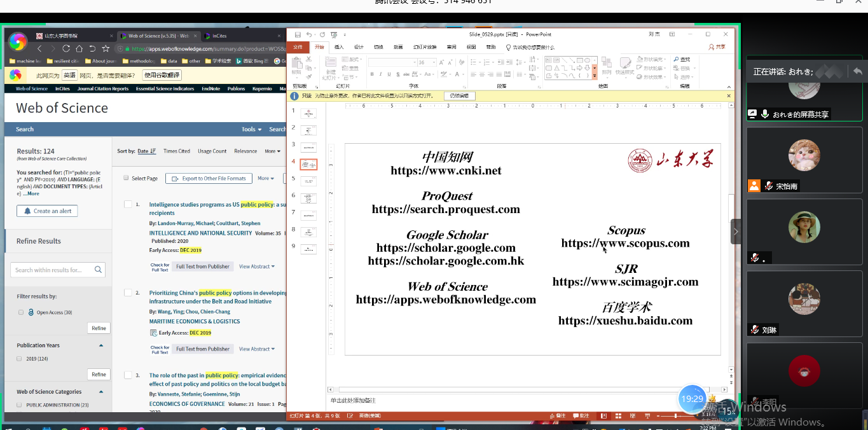The width and height of the screenshot is (868, 430).
Task: Click the Search within results input field
Action: point(57,270)
